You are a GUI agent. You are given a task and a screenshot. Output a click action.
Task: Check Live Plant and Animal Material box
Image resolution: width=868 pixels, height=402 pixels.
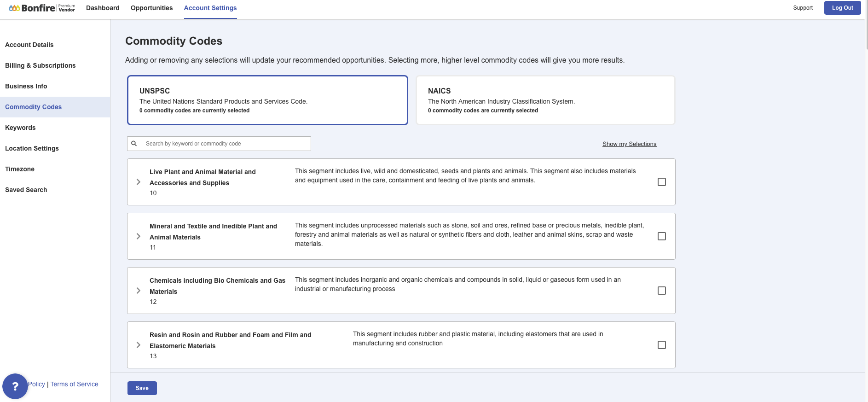click(662, 182)
